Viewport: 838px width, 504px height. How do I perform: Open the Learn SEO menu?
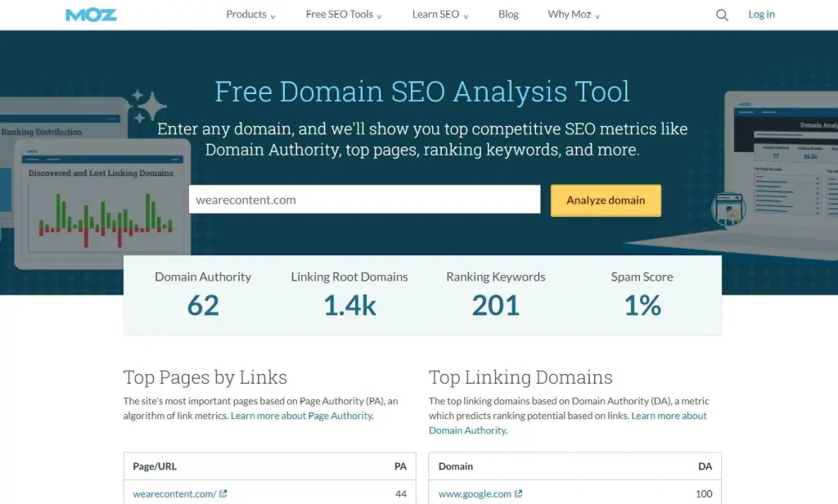(435, 15)
